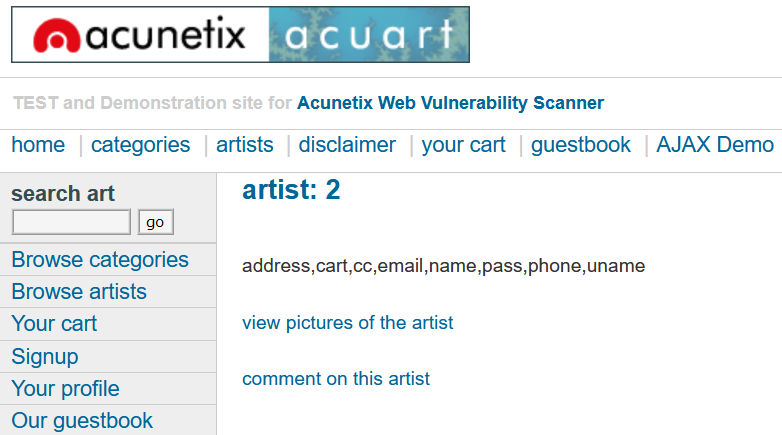Select Browse artists in sidebar
Screen dimensions: 782x435
(x=79, y=292)
